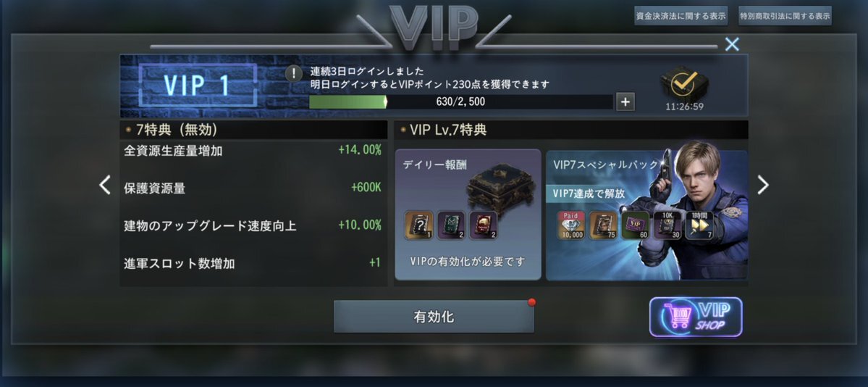Click the VIP points progress bar 630/2,500
Screen dimensions: 868x387
pyautogui.click(x=460, y=102)
